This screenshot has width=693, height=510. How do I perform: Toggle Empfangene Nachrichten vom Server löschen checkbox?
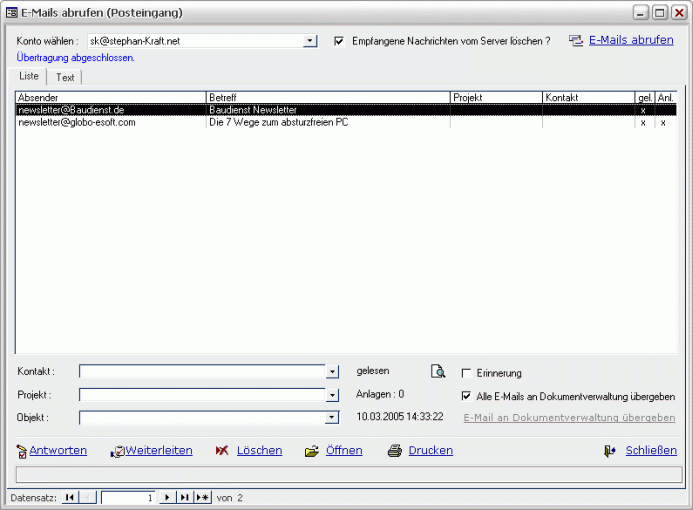point(339,41)
